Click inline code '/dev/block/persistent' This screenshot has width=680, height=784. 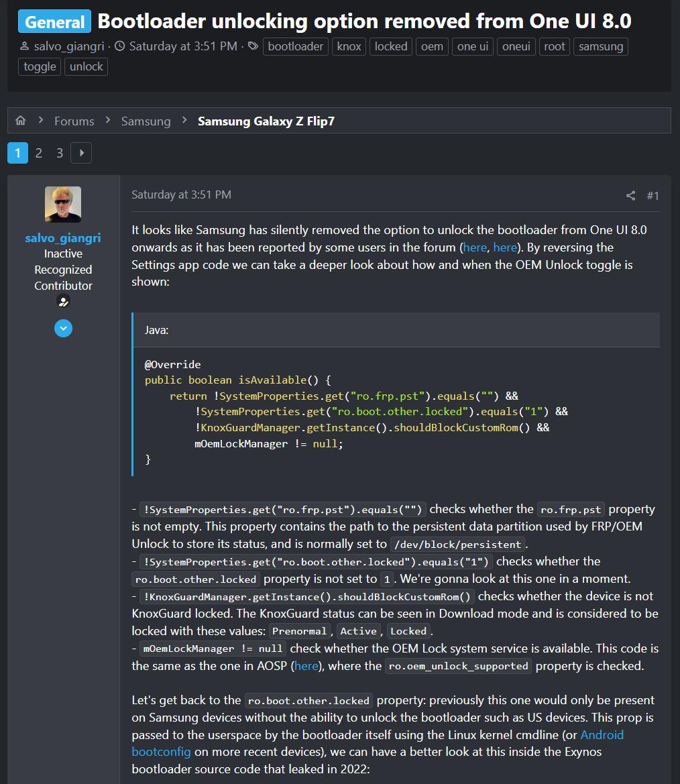click(457, 545)
